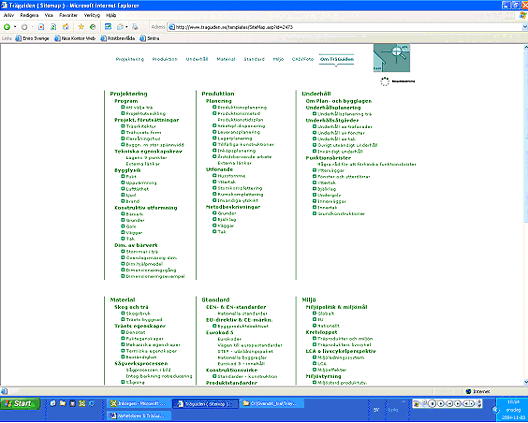The image size is (528, 423).
Task: Open the Sågverksprocessen section link
Action: (x=141, y=363)
